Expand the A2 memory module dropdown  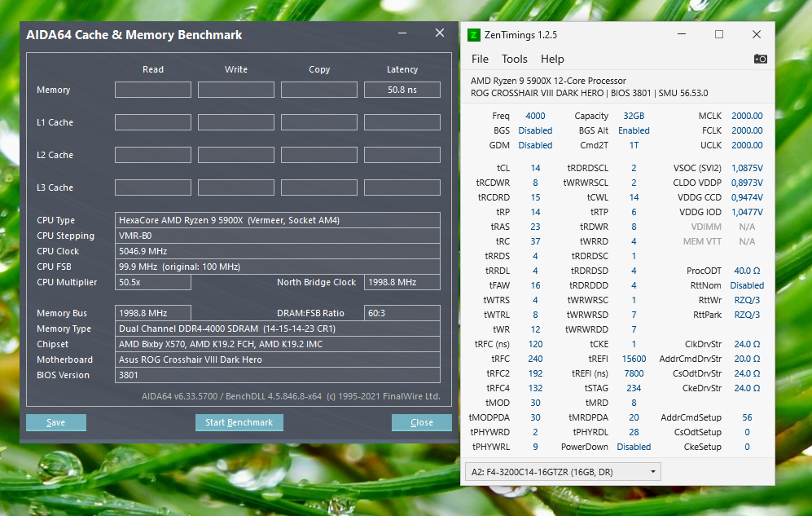[563, 472]
